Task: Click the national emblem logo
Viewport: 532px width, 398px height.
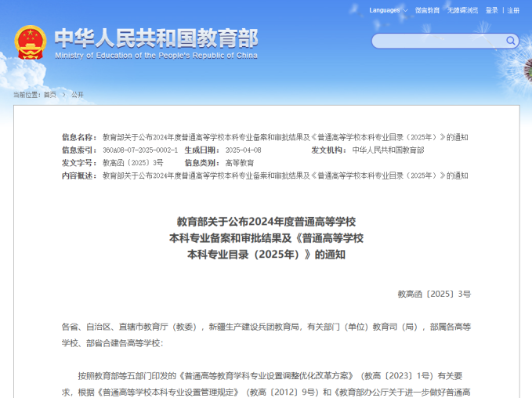Action: click(x=31, y=42)
